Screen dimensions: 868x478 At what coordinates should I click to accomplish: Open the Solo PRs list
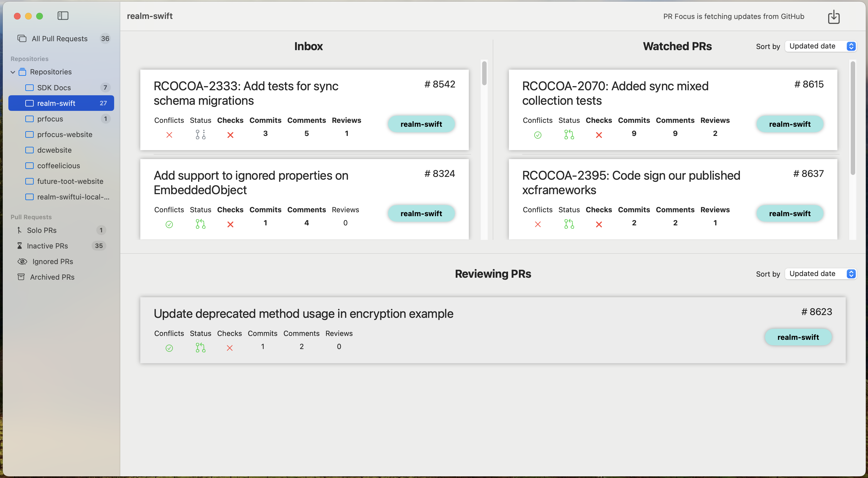[61, 230]
